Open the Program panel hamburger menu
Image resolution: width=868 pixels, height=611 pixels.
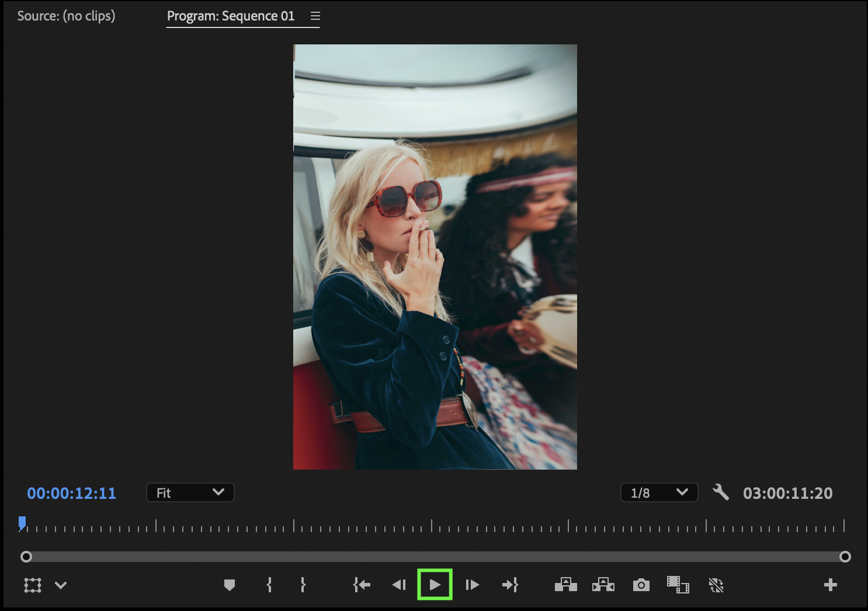tap(315, 16)
